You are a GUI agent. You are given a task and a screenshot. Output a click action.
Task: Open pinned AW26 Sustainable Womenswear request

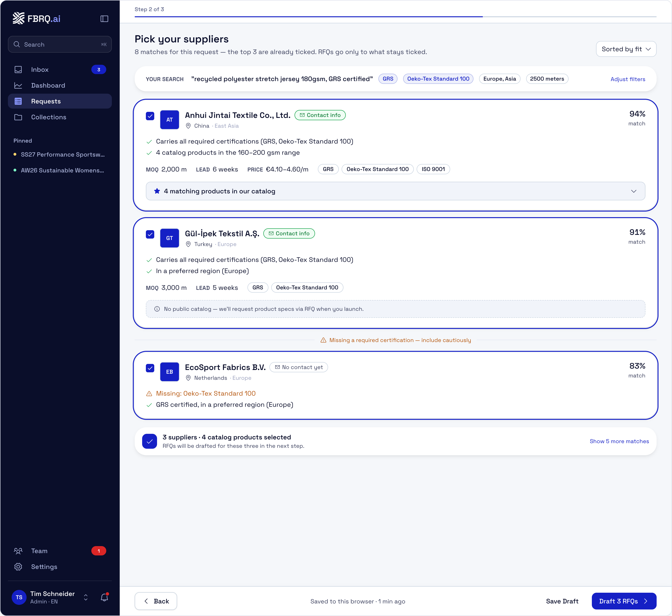(60, 170)
